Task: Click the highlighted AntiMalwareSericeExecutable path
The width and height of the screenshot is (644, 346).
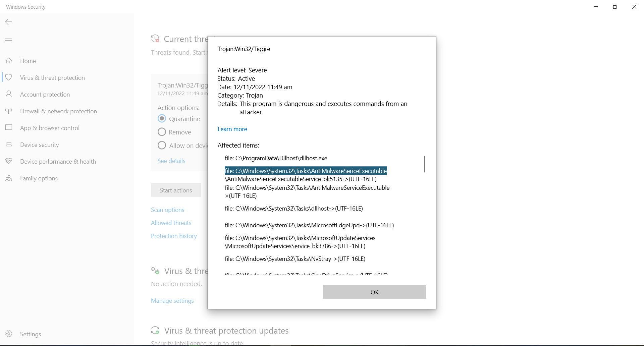Action: (306, 171)
